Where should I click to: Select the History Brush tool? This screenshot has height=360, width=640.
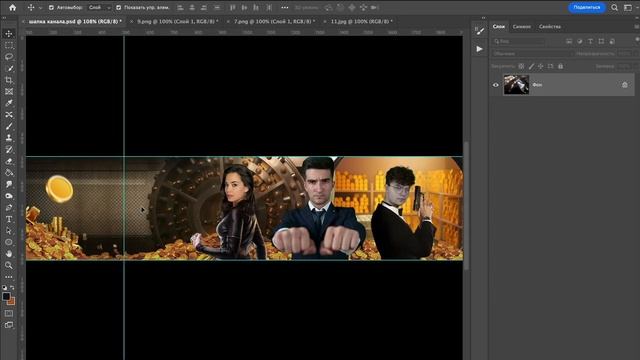pyautogui.click(x=9, y=149)
